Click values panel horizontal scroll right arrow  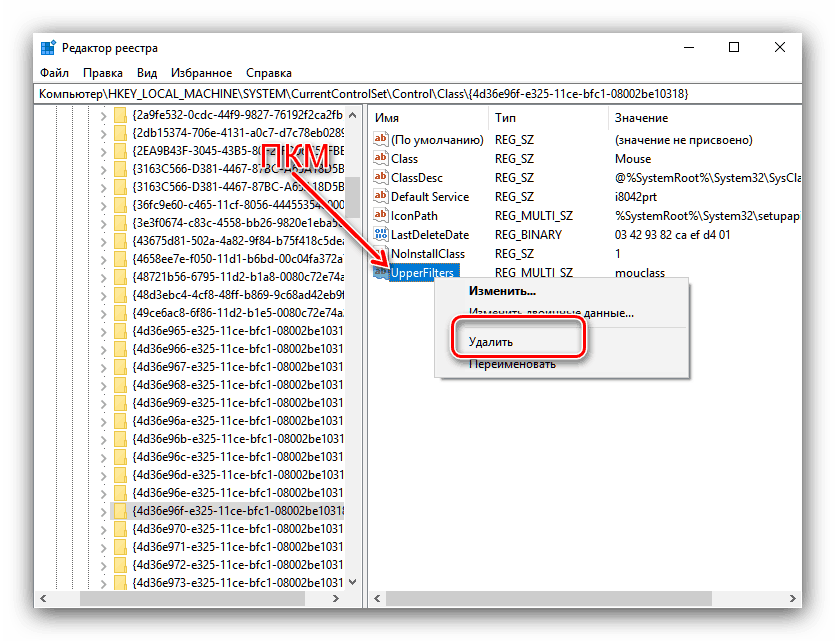(792, 598)
